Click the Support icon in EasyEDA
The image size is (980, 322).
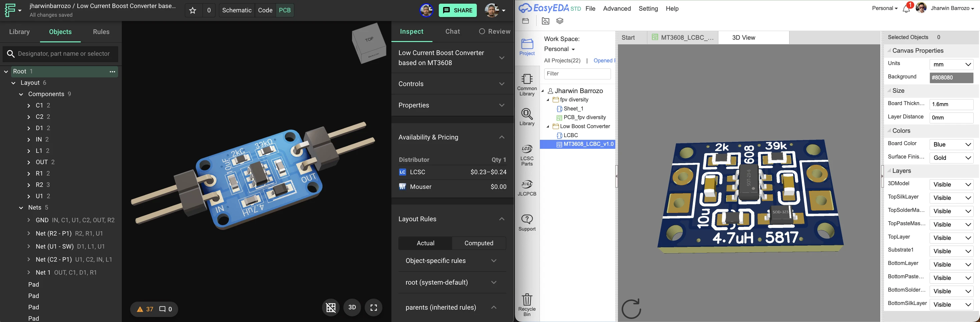pos(527,222)
